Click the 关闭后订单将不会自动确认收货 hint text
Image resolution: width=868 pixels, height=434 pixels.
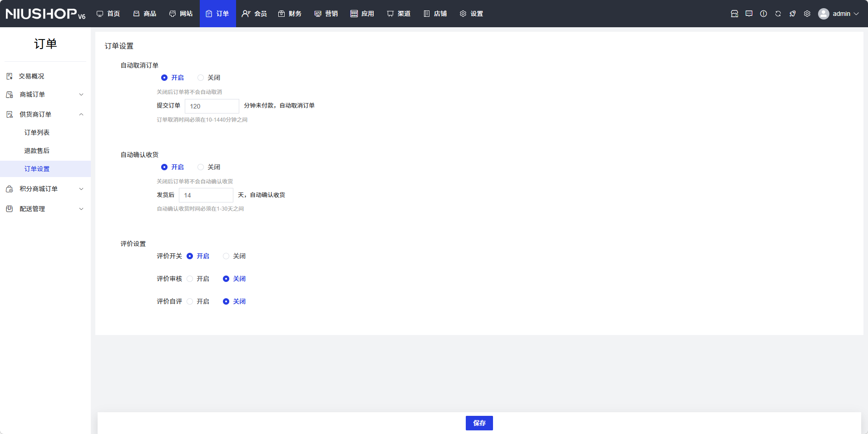(195, 182)
